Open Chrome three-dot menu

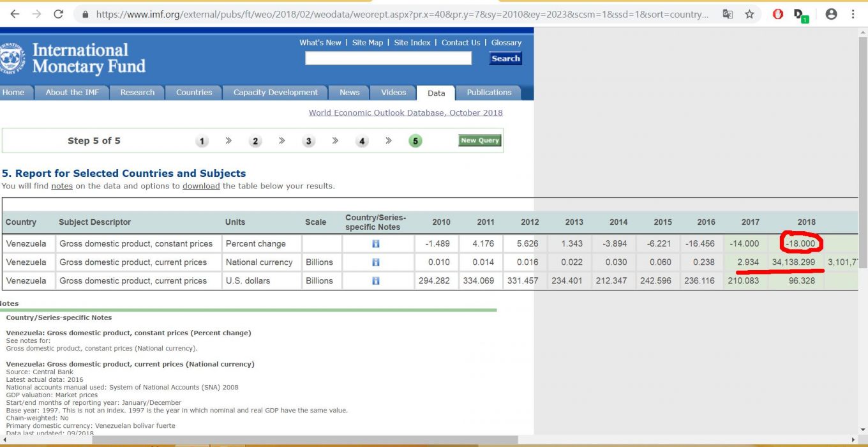tap(853, 14)
